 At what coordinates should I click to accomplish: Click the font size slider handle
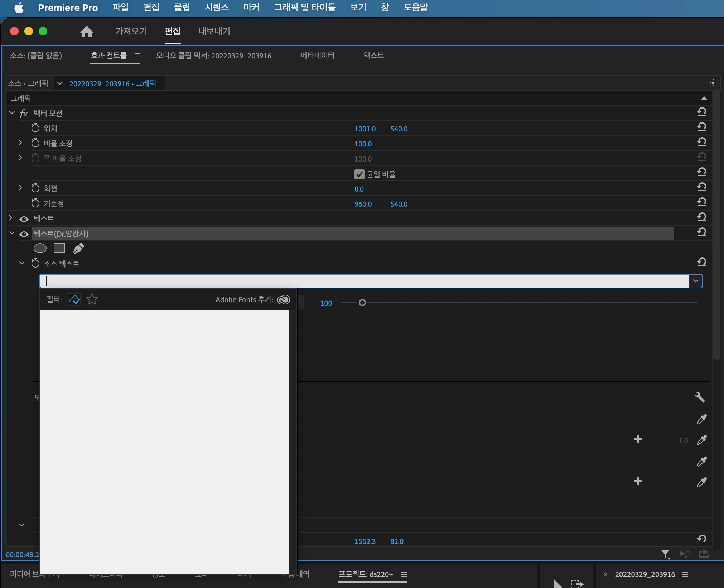click(362, 303)
